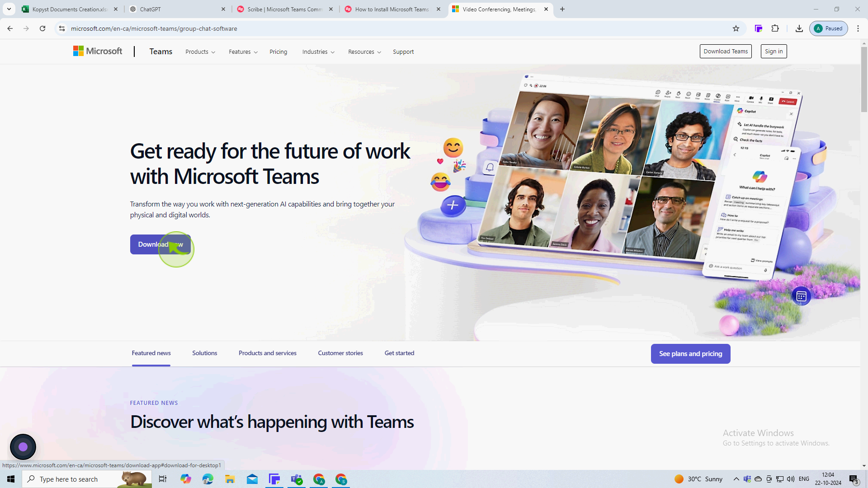The image size is (868, 488).
Task: Open the Scribe app on the taskbar
Action: coord(274,479)
